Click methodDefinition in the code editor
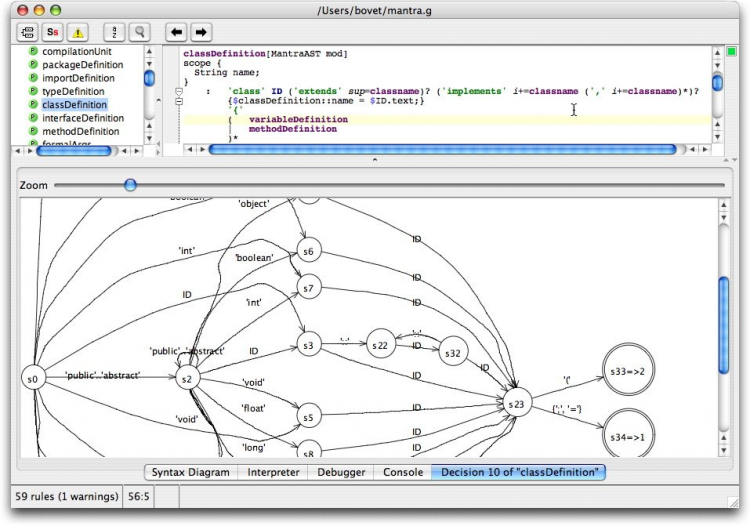Screen dimensions: 750x526 [293, 129]
